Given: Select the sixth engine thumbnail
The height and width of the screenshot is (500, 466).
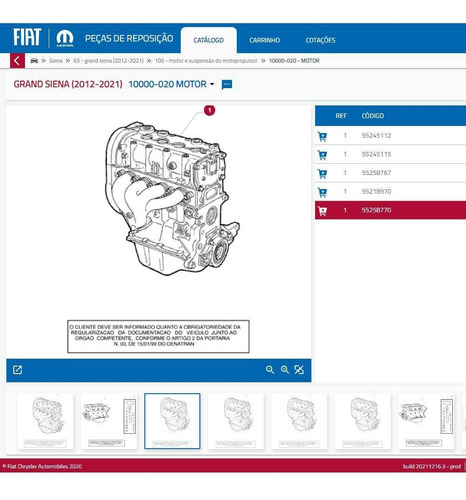Looking at the screenshot, I should point(362,421).
